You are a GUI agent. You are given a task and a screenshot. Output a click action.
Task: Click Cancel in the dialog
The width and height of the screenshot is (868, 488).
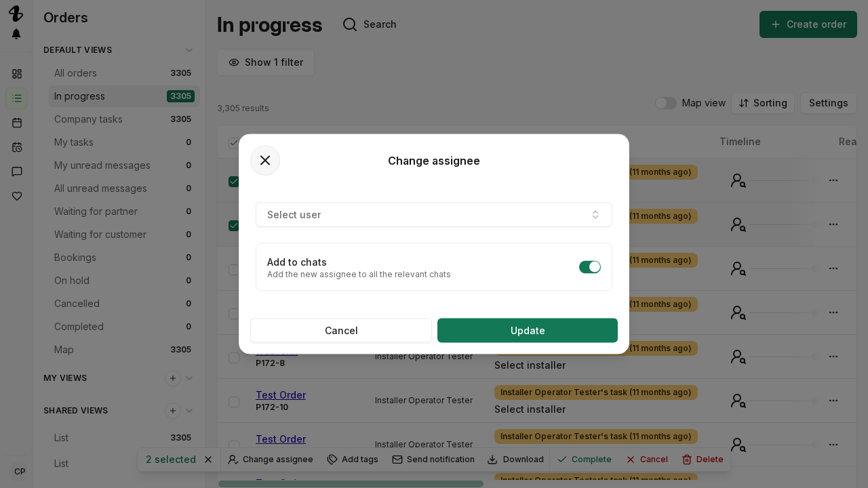(x=341, y=331)
